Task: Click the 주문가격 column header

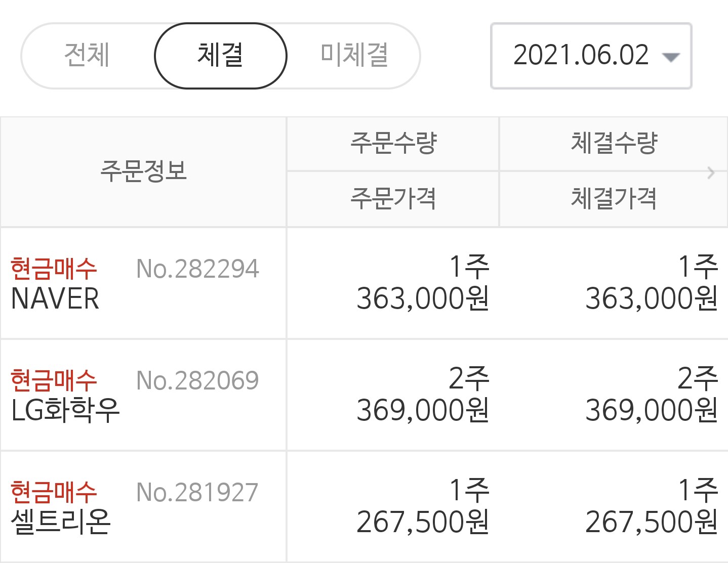Action: coord(393,199)
